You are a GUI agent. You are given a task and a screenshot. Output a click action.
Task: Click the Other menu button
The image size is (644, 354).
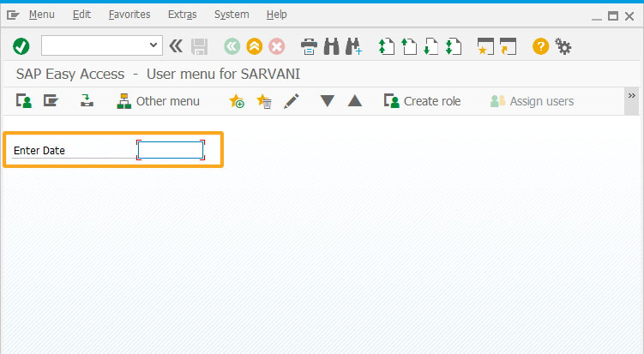tap(158, 101)
